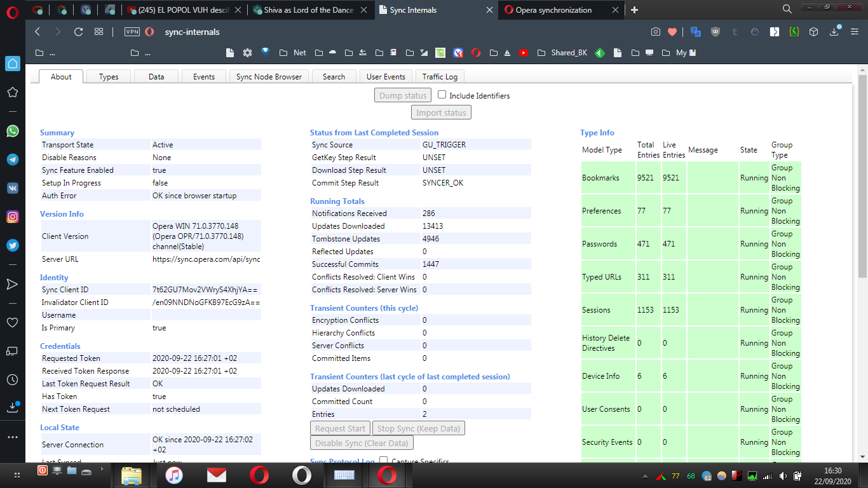The width and height of the screenshot is (868, 488).
Task: Take a snapshot with the camera icon
Action: tap(656, 32)
